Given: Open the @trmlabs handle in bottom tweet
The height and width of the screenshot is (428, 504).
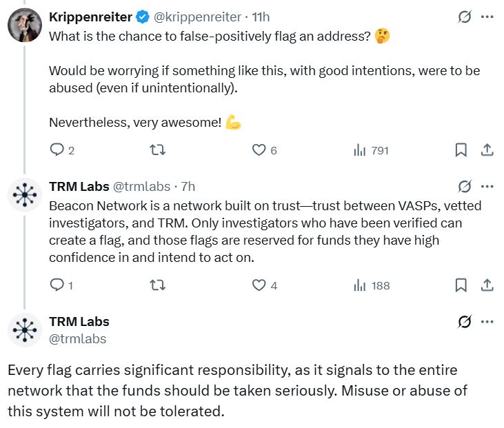Looking at the screenshot, I should point(78,338).
